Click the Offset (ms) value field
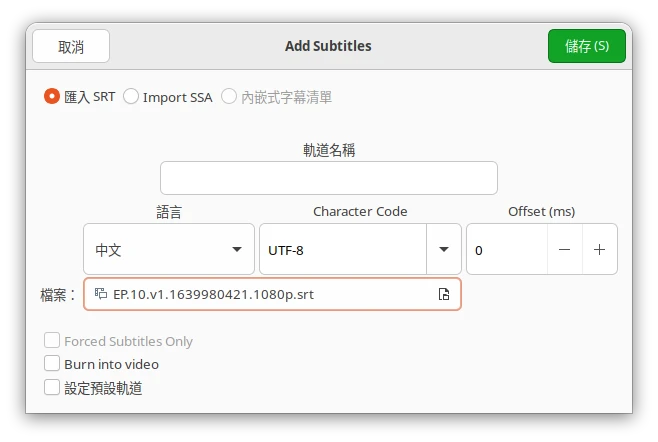This screenshot has height=442, width=658. coord(507,250)
